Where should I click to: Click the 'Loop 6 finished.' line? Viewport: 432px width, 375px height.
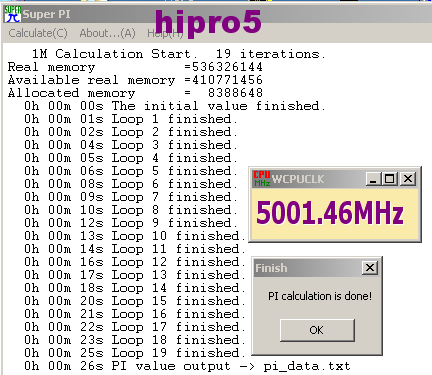point(131,184)
